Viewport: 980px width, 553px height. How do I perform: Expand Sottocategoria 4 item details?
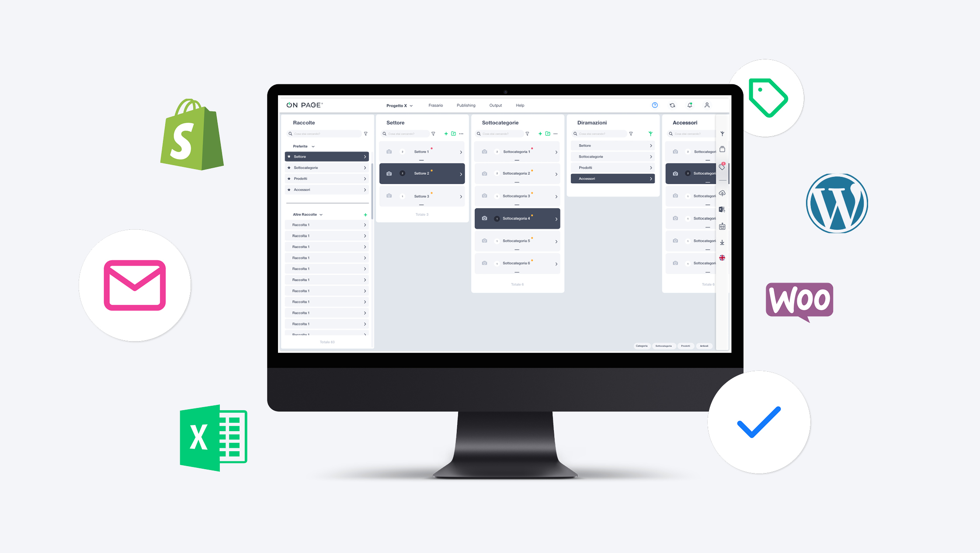pyautogui.click(x=556, y=217)
